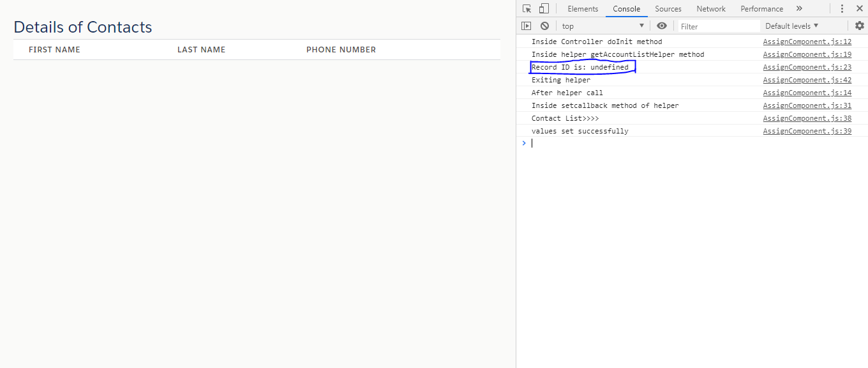Click the LAST NAME column header

pos(201,50)
